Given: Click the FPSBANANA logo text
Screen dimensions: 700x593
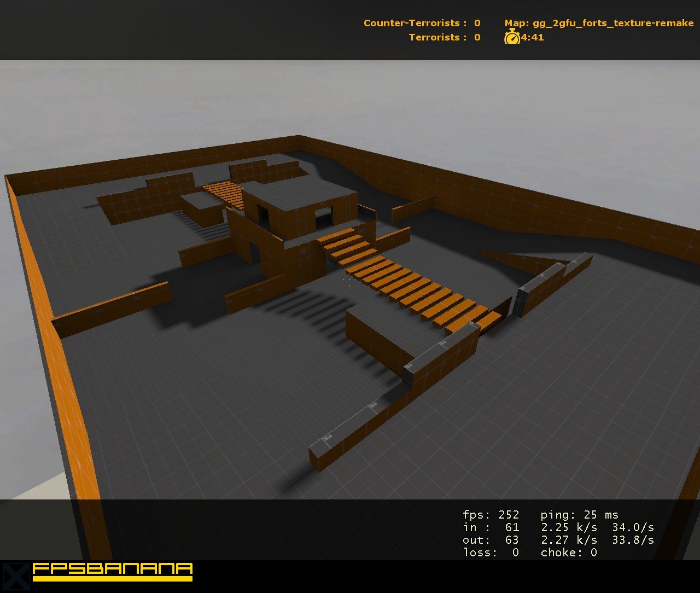Looking at the screenshot, I should pos(113,572).
